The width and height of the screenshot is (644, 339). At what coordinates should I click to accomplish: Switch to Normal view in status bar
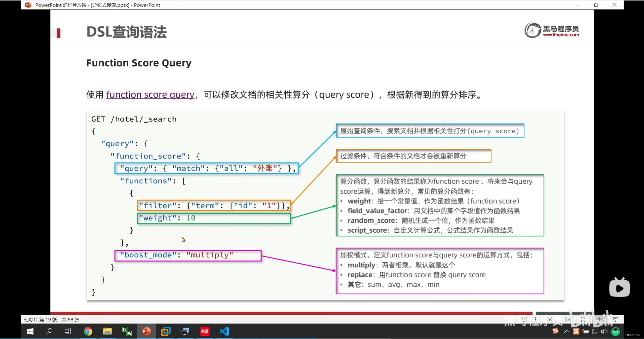[568, 319]
